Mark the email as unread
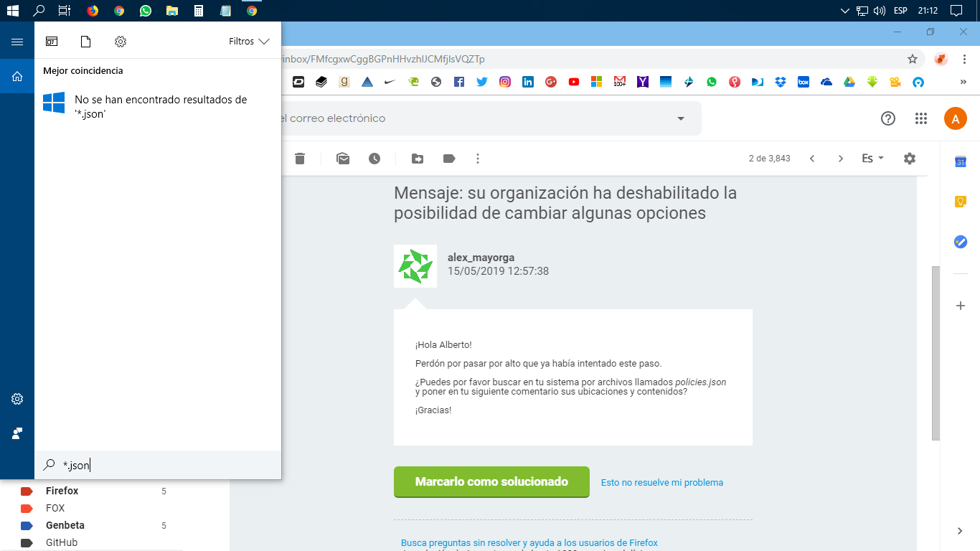Screen dimensions: 980x551 tap(343, 159)
